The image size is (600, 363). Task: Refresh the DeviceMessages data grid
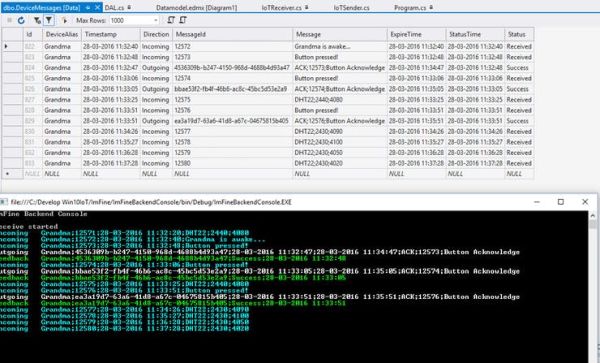pos(21,20)
